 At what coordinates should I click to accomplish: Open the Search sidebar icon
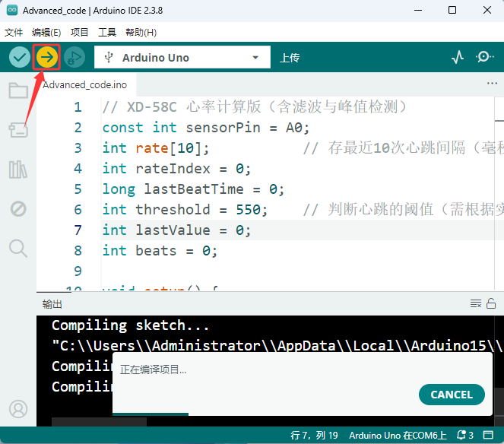click(18, 249)
